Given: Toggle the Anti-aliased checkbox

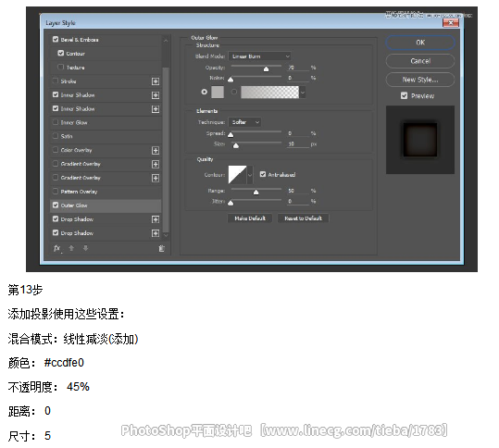Looking at the screenshot, I should click(x=263, y=174).
